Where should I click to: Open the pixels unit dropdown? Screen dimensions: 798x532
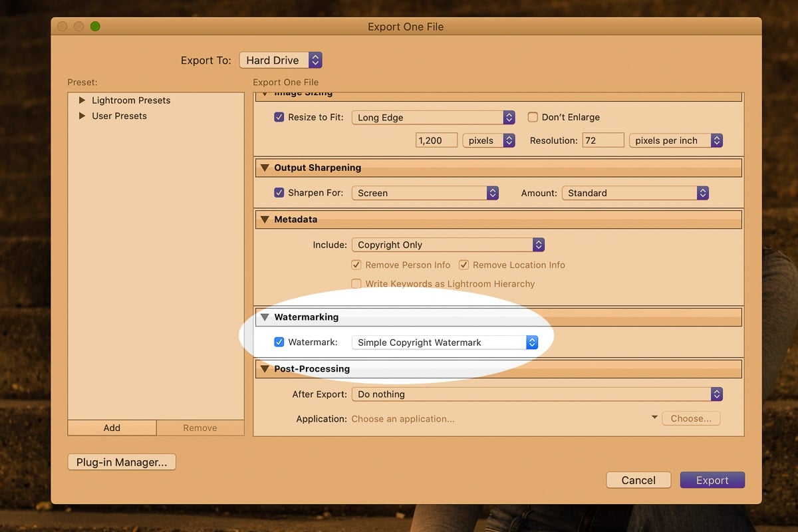click(x=489, y=140)
